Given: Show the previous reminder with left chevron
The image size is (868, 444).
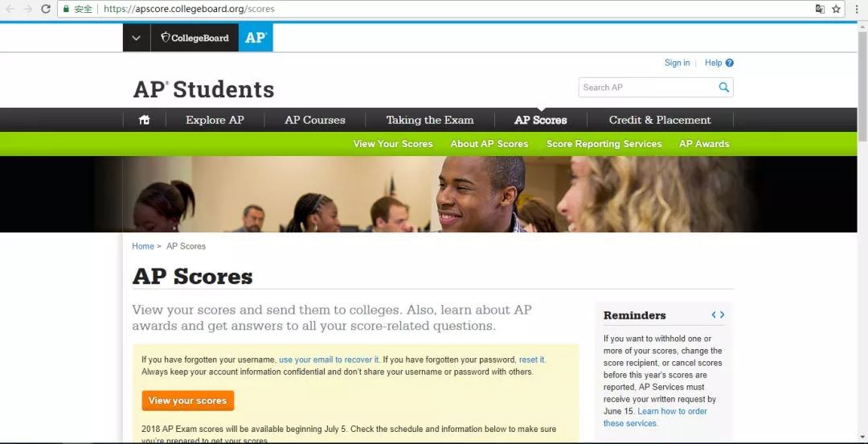Looking at the screenshot, I should (x=714, y=314).
